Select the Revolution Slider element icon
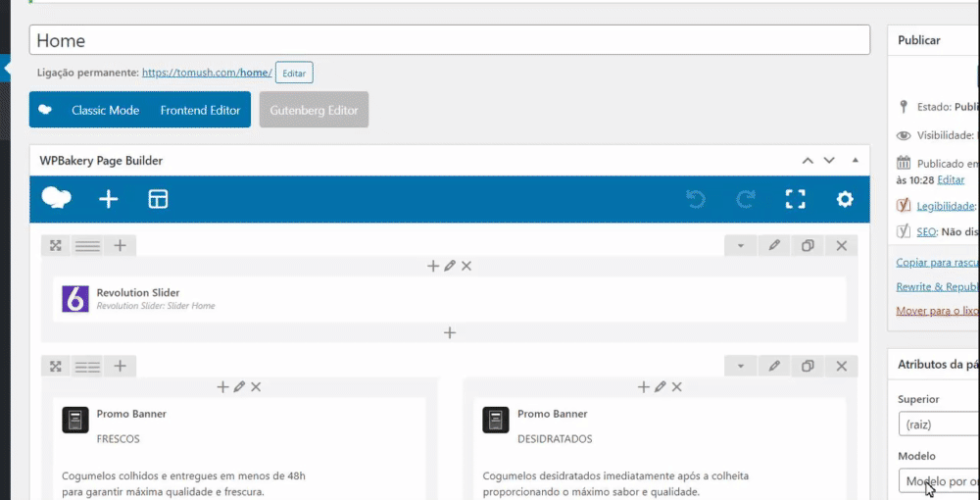The height and width of the screenshot is (500, 980). (75, 299)
